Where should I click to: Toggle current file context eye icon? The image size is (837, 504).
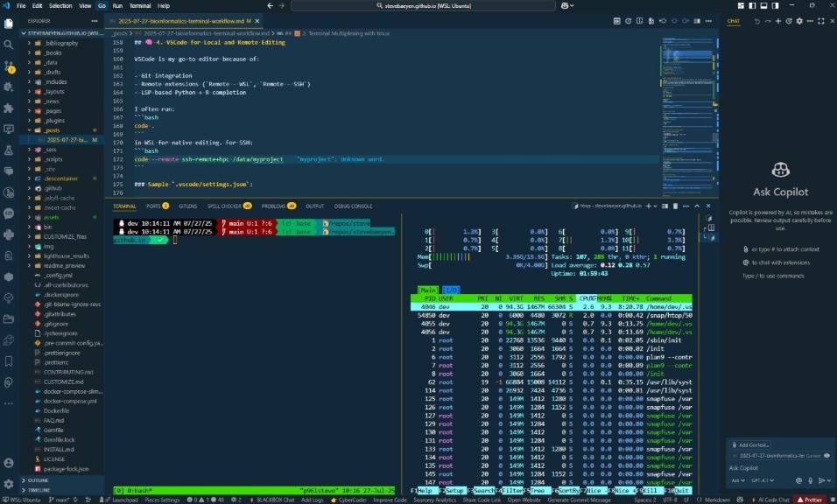pyautogui.click(x=826, y=456)
